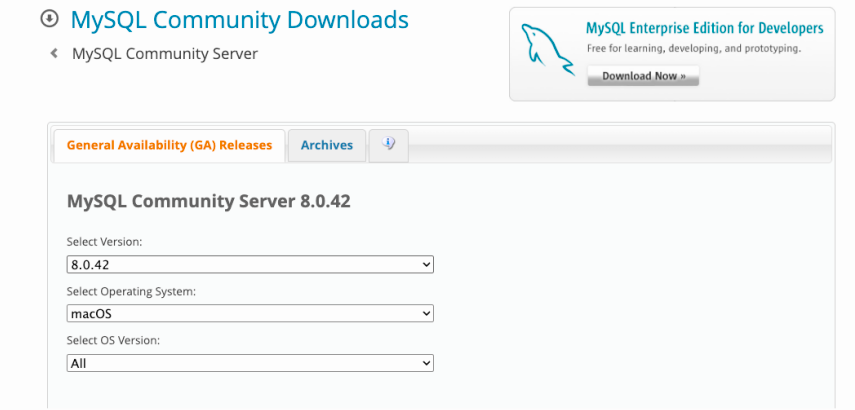The width and height of the screenshot is (855, 410).
Task: Click the MySQL Enterprise Edition for Developers title
Action: [704, 28]
